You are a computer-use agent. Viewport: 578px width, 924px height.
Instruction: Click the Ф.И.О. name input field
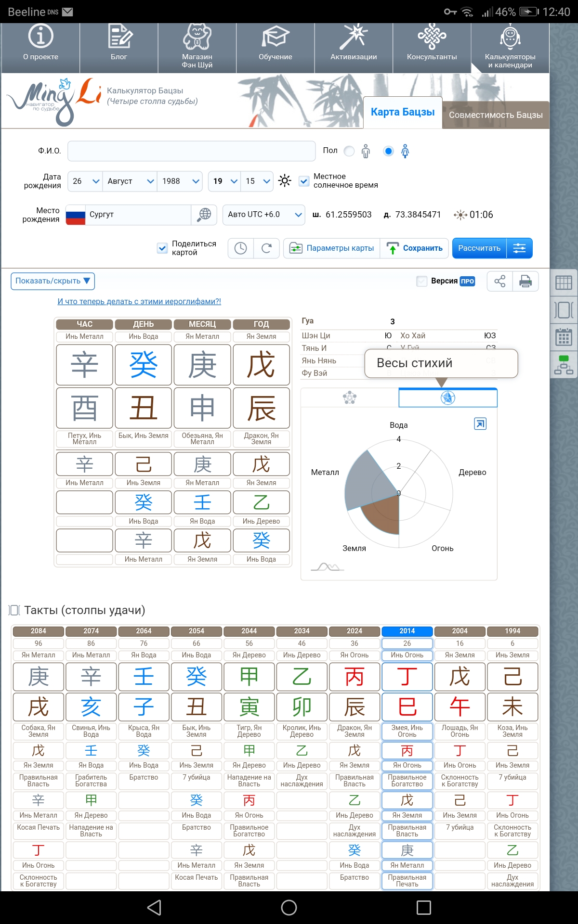tap(191, 151)
